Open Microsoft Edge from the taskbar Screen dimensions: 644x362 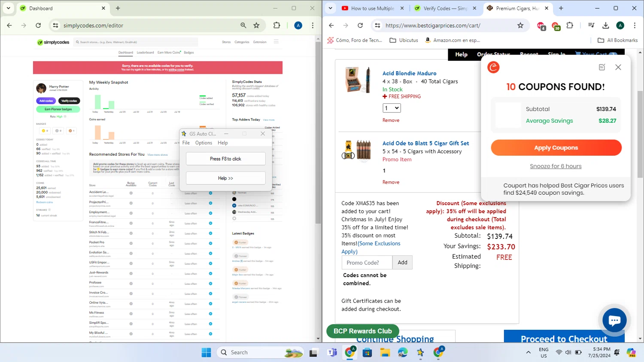tap(403, 353)
